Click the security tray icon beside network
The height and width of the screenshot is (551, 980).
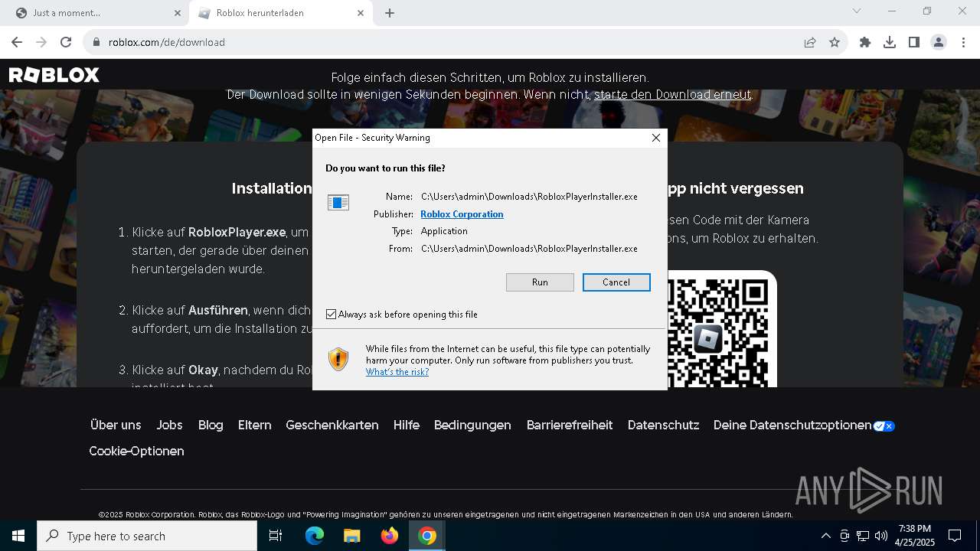click(844, 536)
